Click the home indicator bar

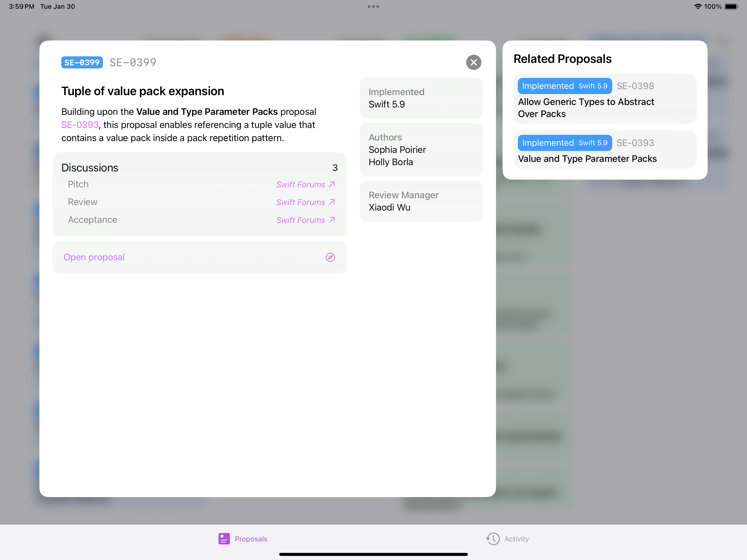373,554
